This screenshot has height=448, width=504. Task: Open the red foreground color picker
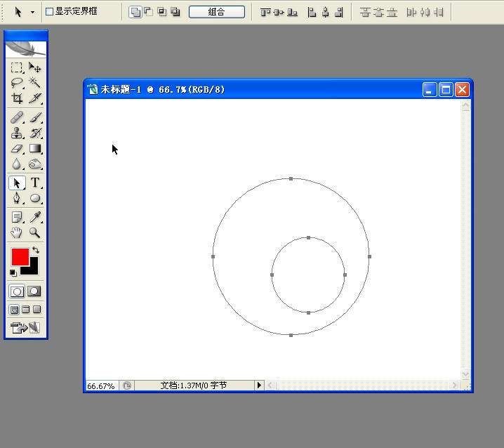click(x=20, y=257)
